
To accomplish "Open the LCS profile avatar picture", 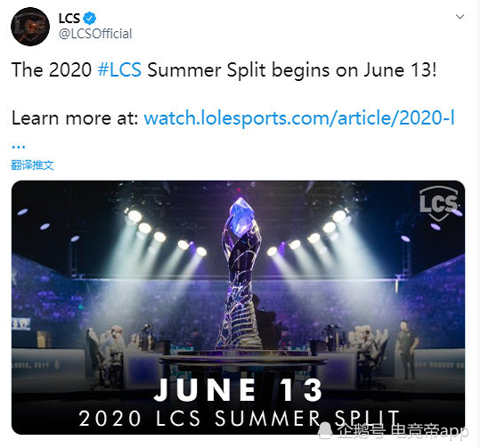I will coord(30,27).
